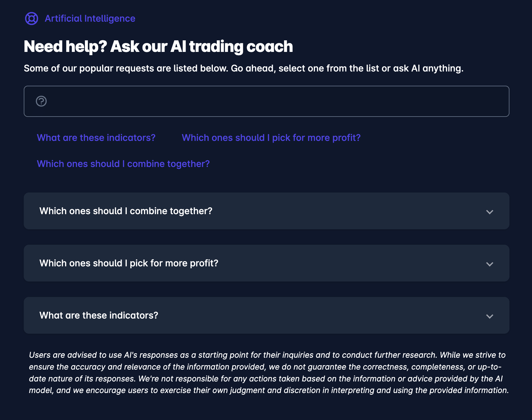Viewport: 532px width, 420px height.
Task: Pick the "Which ones should I combine together?" suggestion link
Action: pyautogui.click(x=123, y=164)
